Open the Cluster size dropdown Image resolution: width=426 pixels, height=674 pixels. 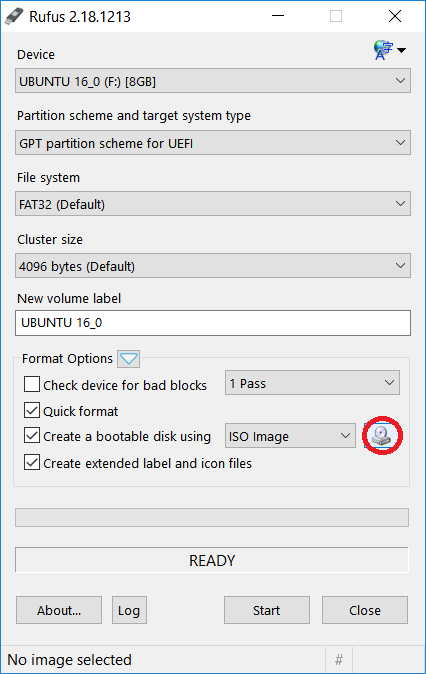click(x=213, y=266)
